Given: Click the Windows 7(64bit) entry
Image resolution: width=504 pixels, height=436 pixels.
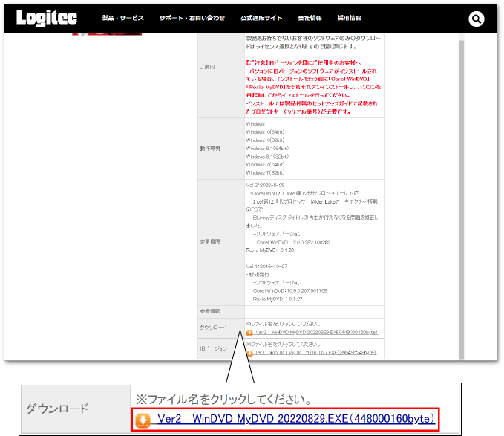Looking at the screenshot, I should [x=265, y=165].
